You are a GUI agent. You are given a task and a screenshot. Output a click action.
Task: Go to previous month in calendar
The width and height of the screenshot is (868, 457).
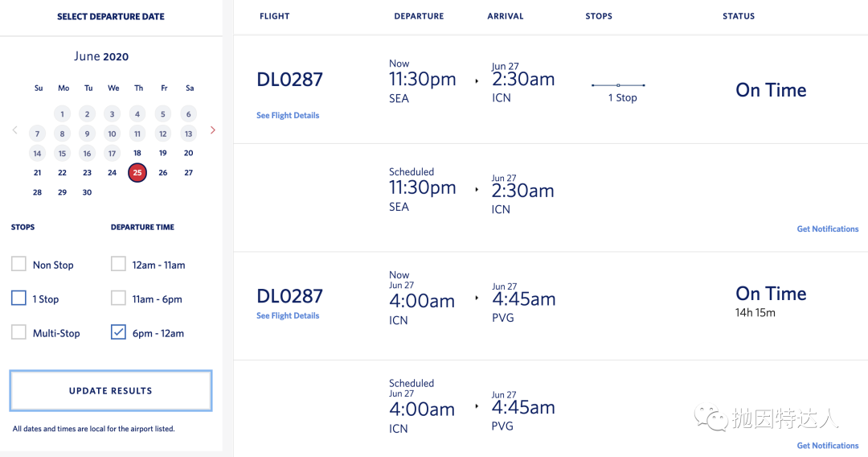pos(14,130)
